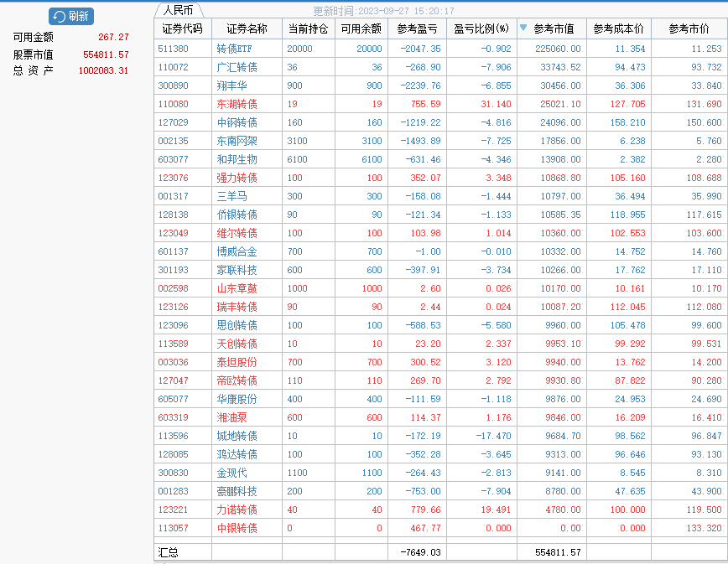728x564 pixels.
Task: Click the -17.470 profit ratio cell
Action: click(493, 436)
